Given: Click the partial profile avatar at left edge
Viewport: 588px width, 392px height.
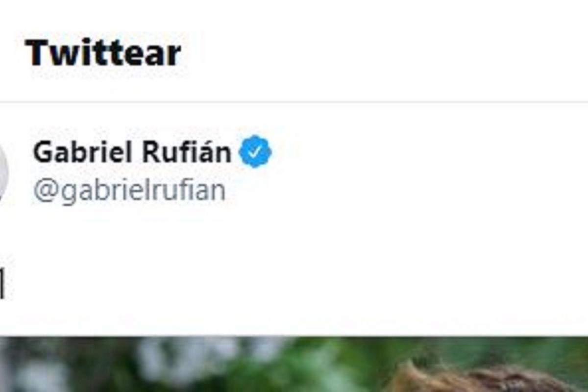Looking at the screenshot, I should pyautogui.click(x=3, y=171).
